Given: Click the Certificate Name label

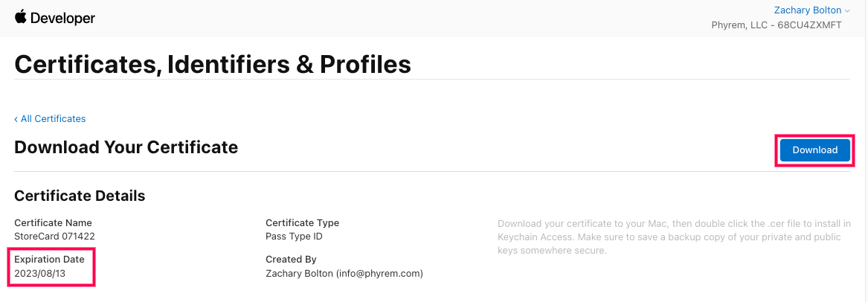Looking at the screenshot, I should 53,222.
